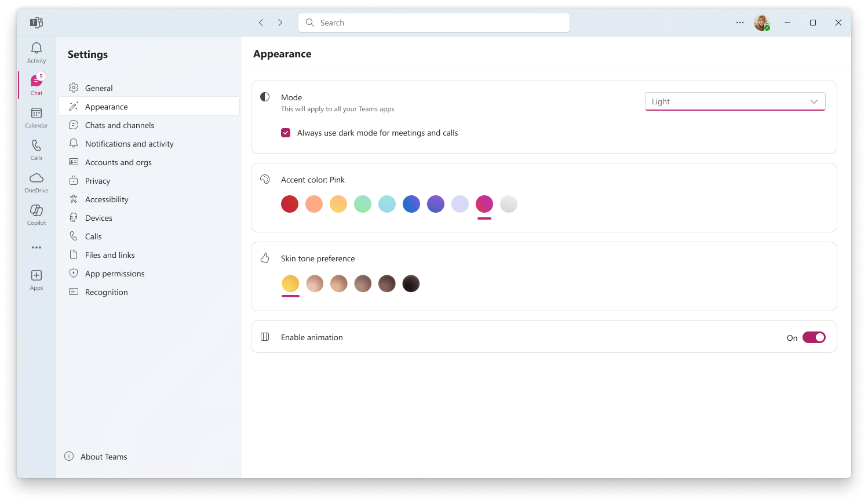Screen dimensions: 868x503
Task: Click About Teams link
Action: (103, 457)
